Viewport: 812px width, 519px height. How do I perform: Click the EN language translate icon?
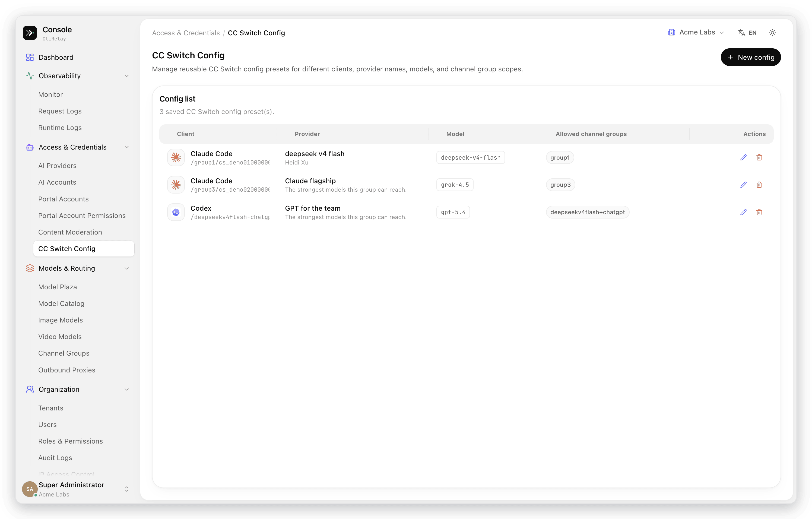point(741,33)
